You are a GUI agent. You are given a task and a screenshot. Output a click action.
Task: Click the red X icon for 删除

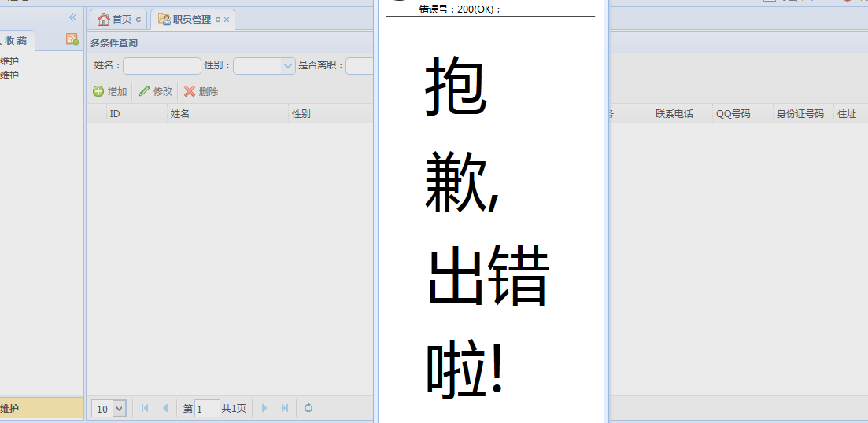(x=190, y=91)
